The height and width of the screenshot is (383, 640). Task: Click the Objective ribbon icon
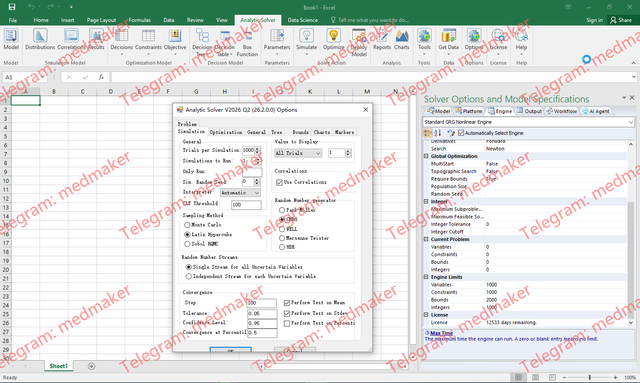(x=175, y=36)
